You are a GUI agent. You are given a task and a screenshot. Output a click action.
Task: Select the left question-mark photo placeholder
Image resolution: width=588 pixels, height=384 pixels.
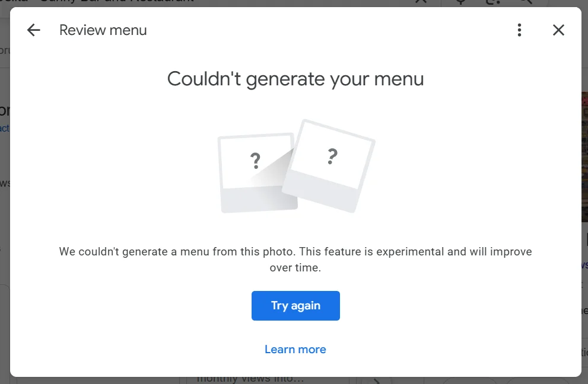point(257,172)
